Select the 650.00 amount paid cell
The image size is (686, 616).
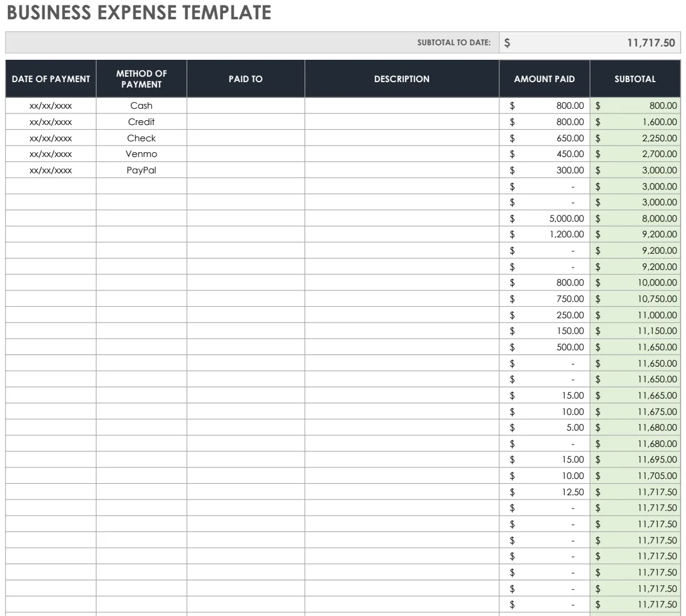(x=544, y=138)
